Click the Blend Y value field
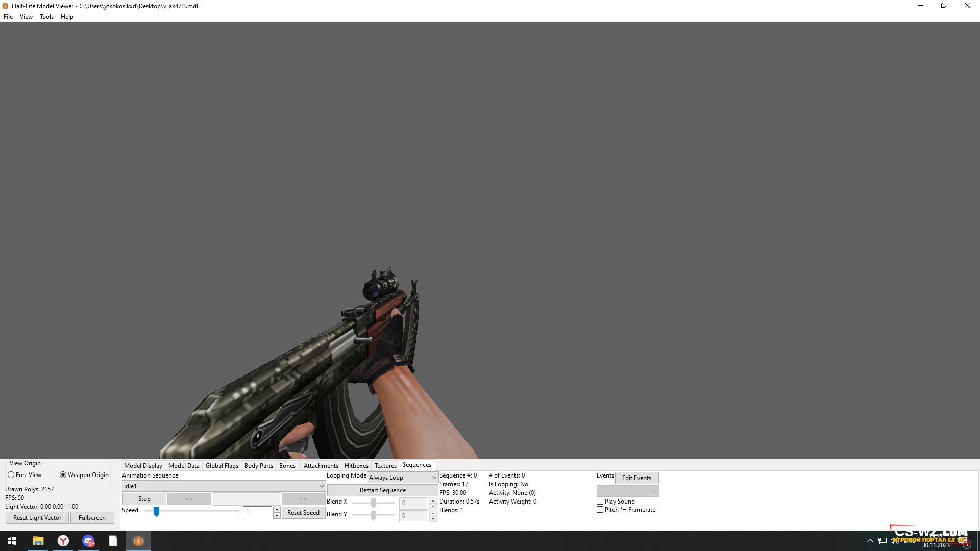980x551 pixels. pyautogui.click(x=414, y=516)
